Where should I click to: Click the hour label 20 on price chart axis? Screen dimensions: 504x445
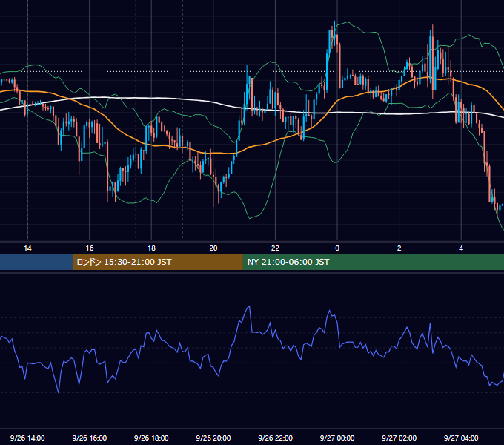213,248
